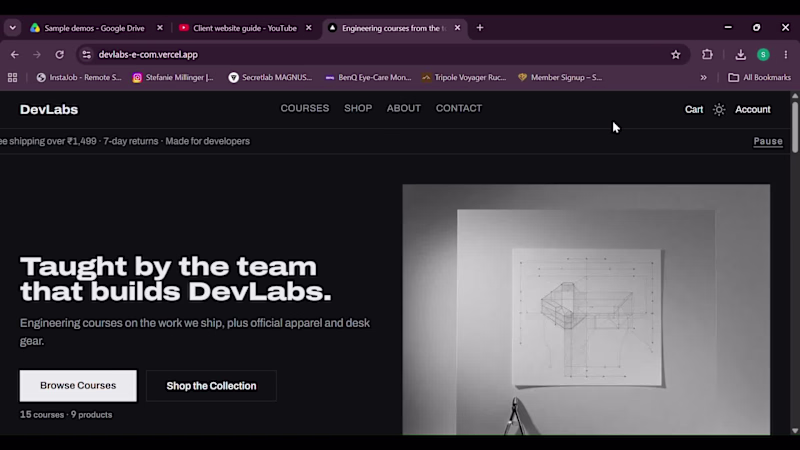Viewport: 800px width, 450px height.
Task: Open the All Bookmarks folder
Action: point(759,78)
